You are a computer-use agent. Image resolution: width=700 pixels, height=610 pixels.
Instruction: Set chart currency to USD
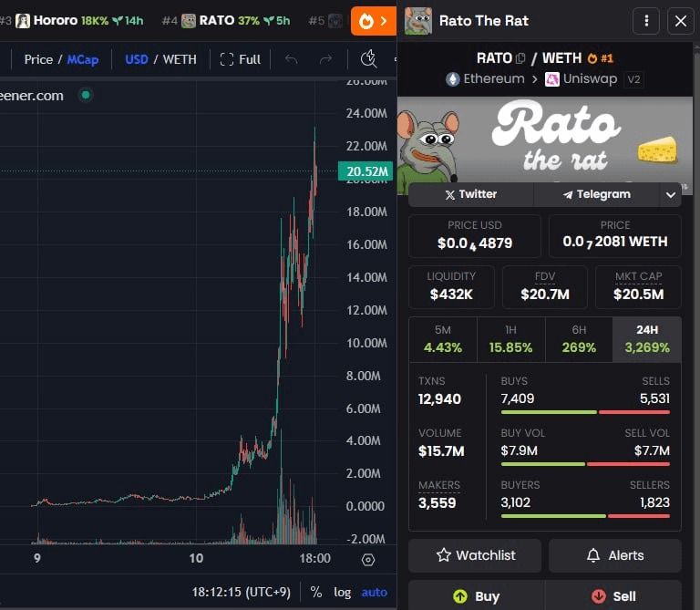point(136,59)
